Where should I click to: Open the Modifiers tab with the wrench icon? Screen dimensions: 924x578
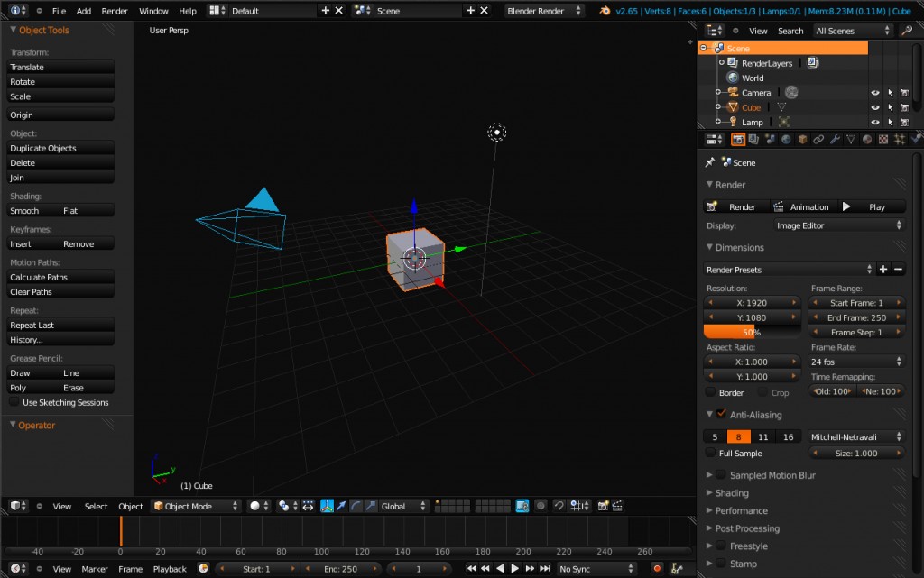pyautogui.click(x=837, y=139)
